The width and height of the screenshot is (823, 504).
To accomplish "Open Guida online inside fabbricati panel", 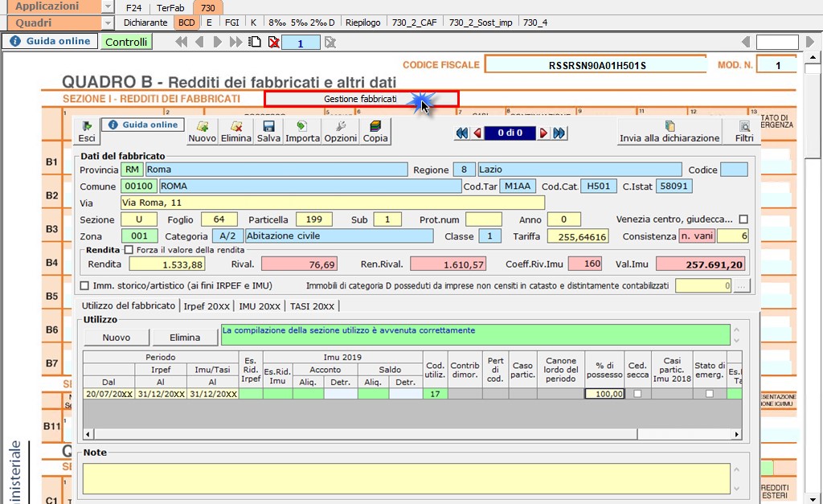I will point(143,125).
